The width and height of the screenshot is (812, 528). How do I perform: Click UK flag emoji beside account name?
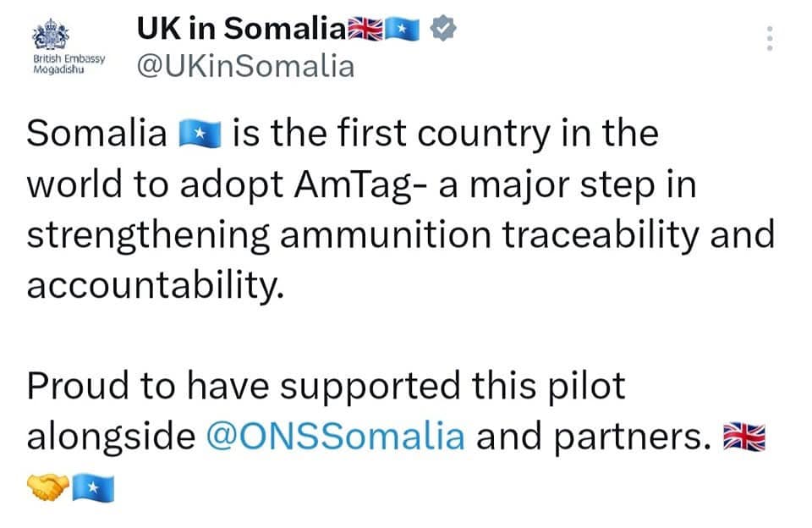tap(365, 29)
